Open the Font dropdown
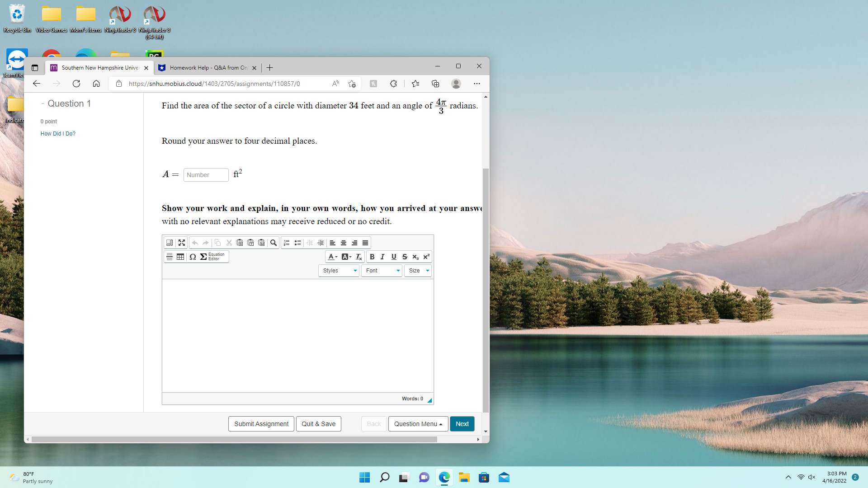The width and height of the screenshot is (868, 488). (x=381, y=270)
